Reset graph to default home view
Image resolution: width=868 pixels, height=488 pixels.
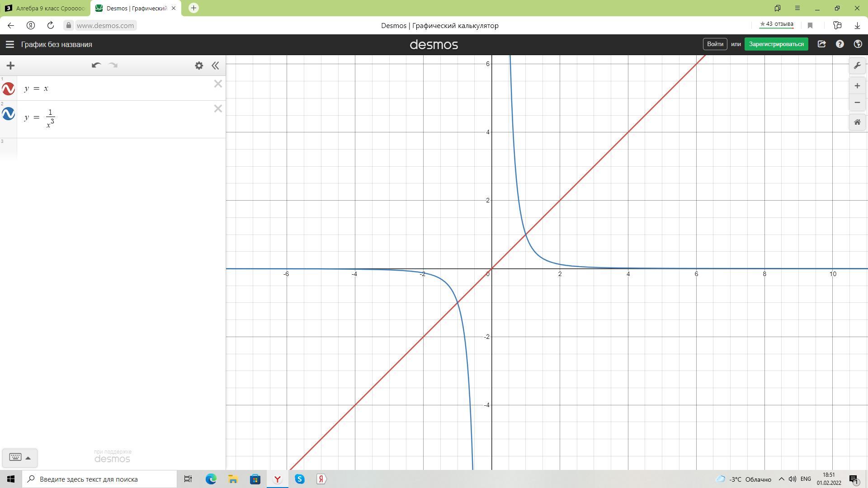[857, 122]
